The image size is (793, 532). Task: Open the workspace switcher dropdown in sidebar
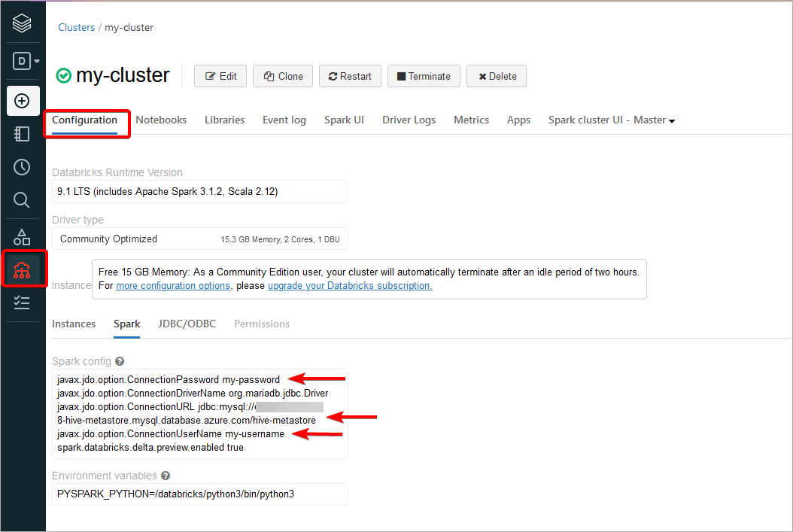click(23, 61)
